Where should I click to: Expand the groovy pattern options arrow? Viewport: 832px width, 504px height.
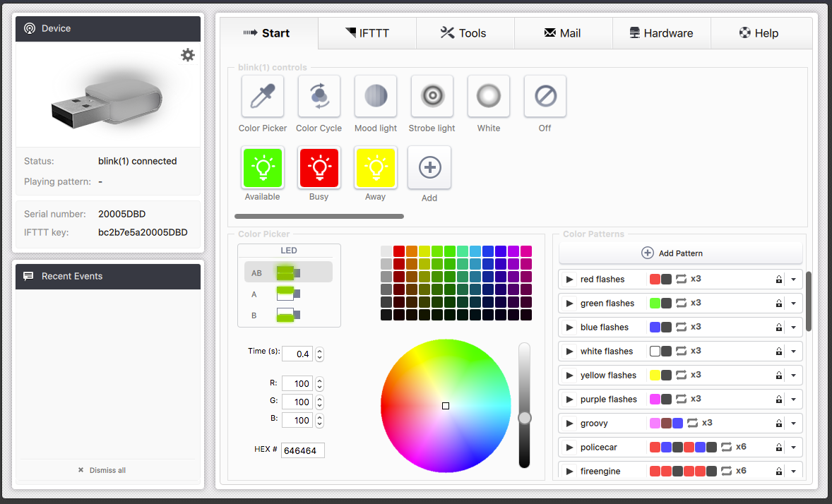point(794,424)
